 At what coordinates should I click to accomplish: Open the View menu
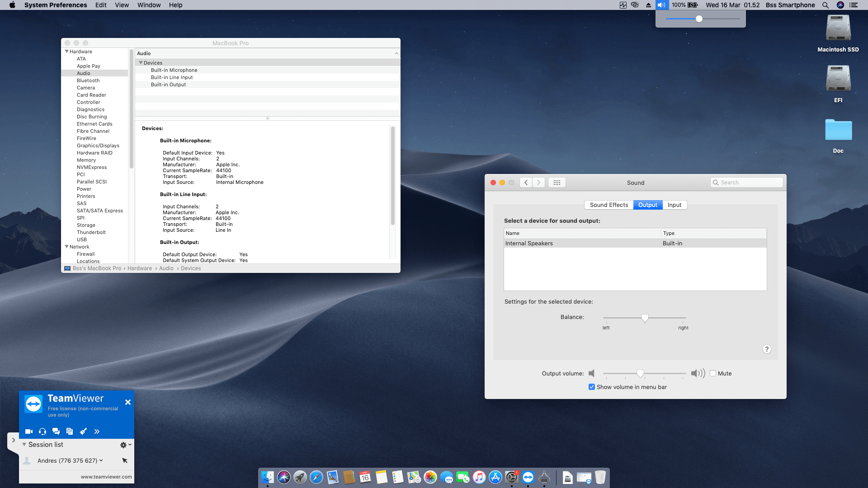tap(122, 5)
